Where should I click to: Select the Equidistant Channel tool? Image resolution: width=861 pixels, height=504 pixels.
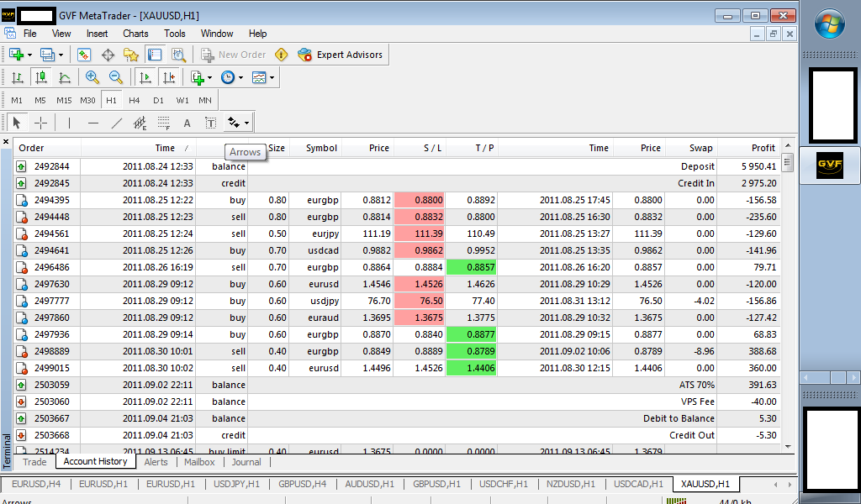click(x=140, y=123)
